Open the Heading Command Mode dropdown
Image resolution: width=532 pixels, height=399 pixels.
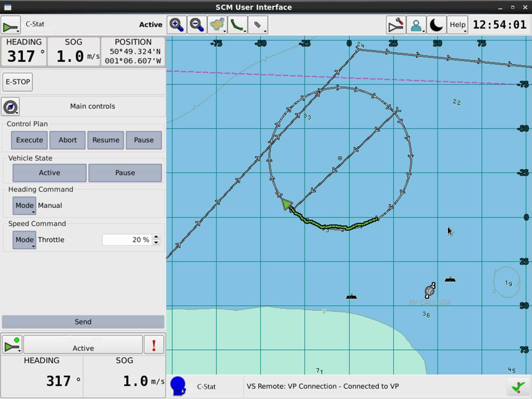pyautogui.click(x=24, y=206)
